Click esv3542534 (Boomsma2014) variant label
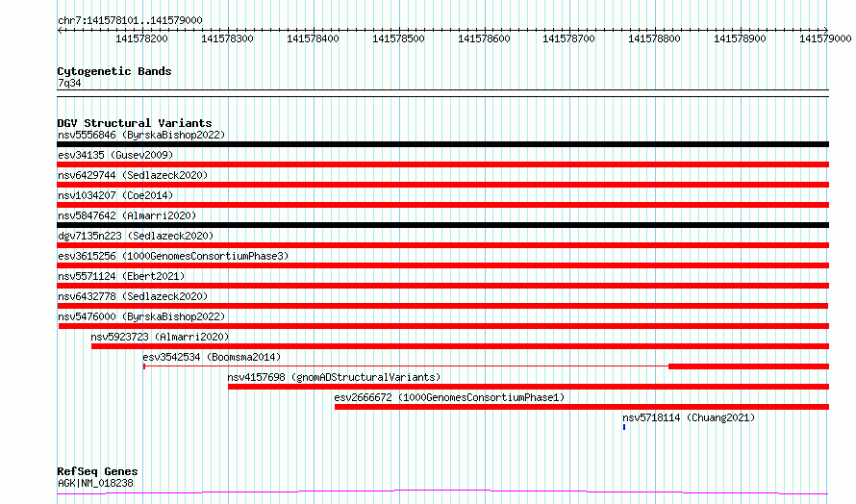This screenshot has height=504, width=856. click(212, 357)
